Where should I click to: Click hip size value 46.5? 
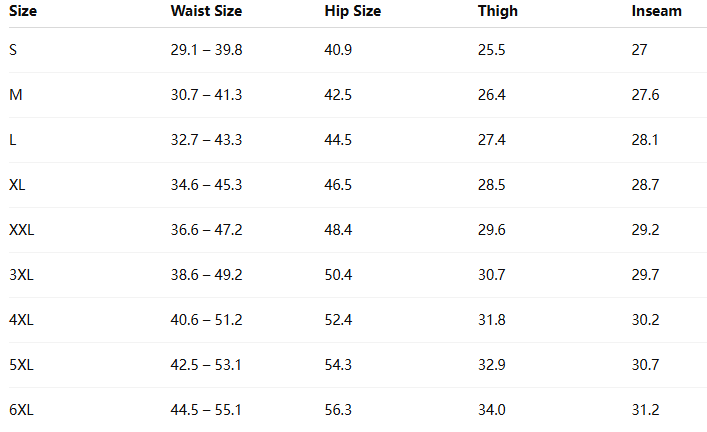[x=338, y=185]
